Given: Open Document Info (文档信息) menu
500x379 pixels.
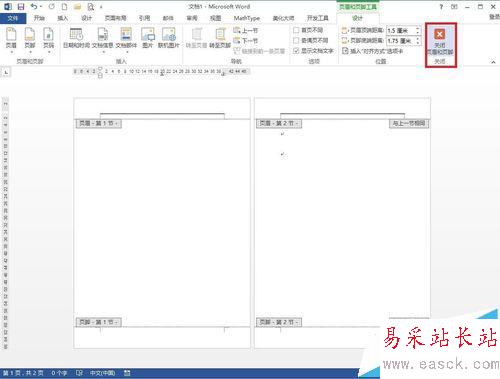Looking at the screenshot, I should (x=103, y=40).
